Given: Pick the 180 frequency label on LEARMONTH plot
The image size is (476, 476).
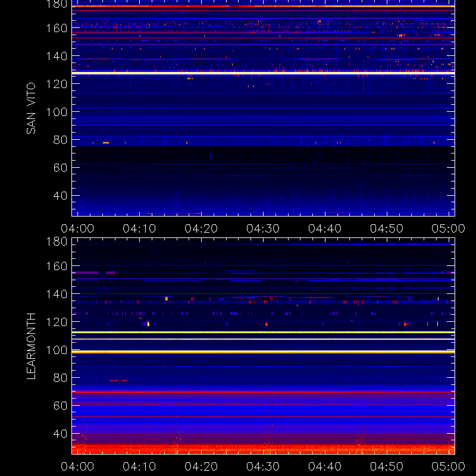Looking at the screenshot, I should point(57,242).
